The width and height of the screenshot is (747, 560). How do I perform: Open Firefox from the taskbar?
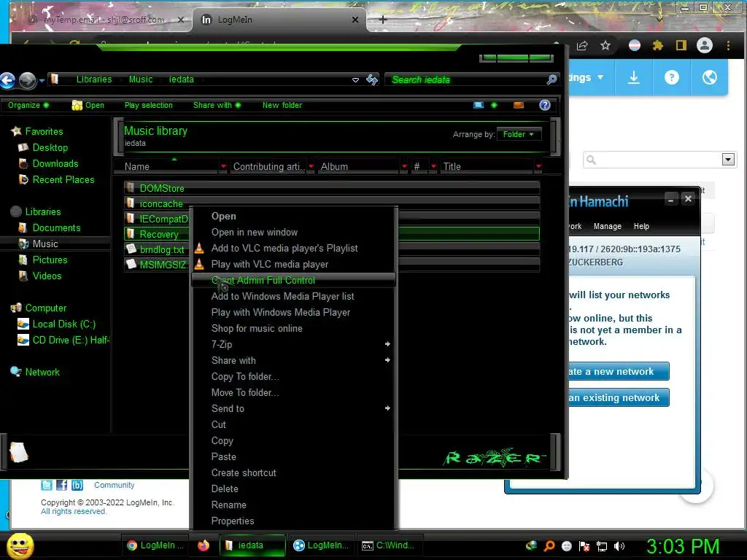pyautogui.click(x=204, y=545)
